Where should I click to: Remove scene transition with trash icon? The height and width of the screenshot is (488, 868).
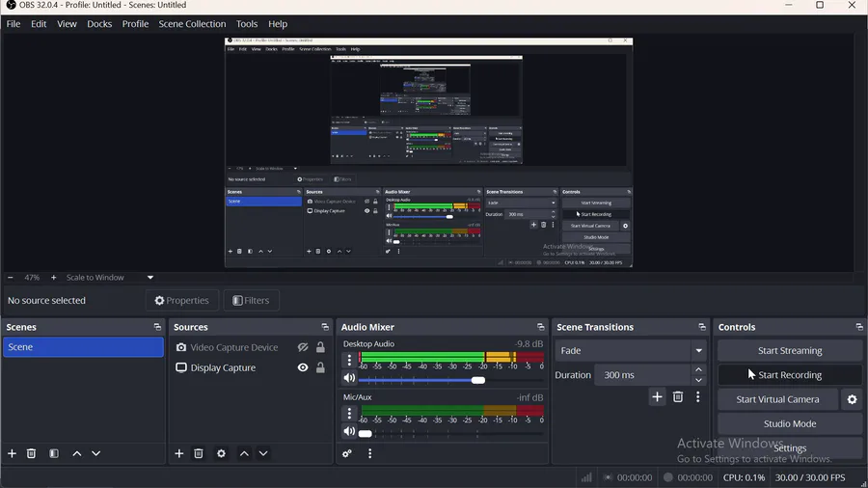pyautogui.click(x=678, y=396)
